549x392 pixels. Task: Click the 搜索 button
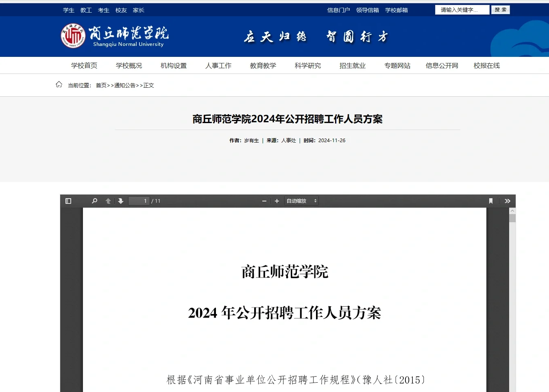point(501,10)
